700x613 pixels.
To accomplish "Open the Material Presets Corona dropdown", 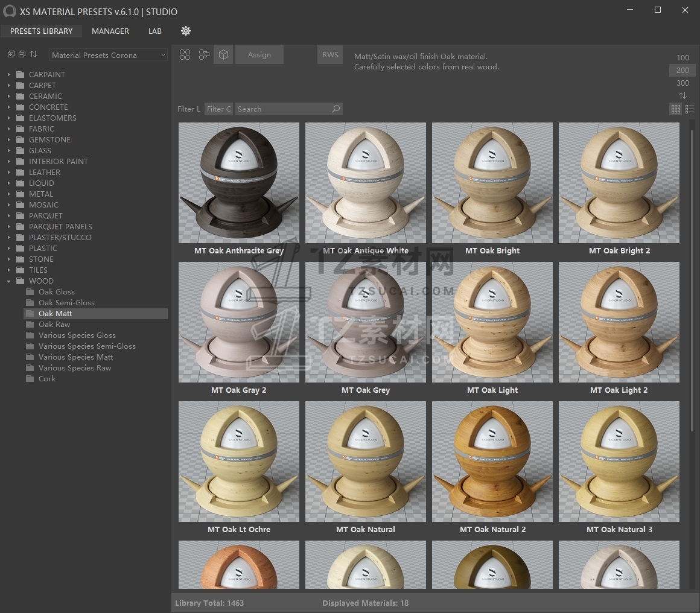I will (109, 55).
